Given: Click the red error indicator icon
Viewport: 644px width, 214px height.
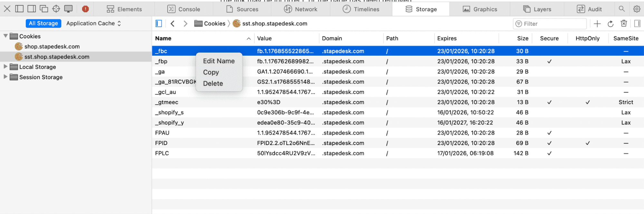Looking at the screenshot, I should click(x=85, y=9).
